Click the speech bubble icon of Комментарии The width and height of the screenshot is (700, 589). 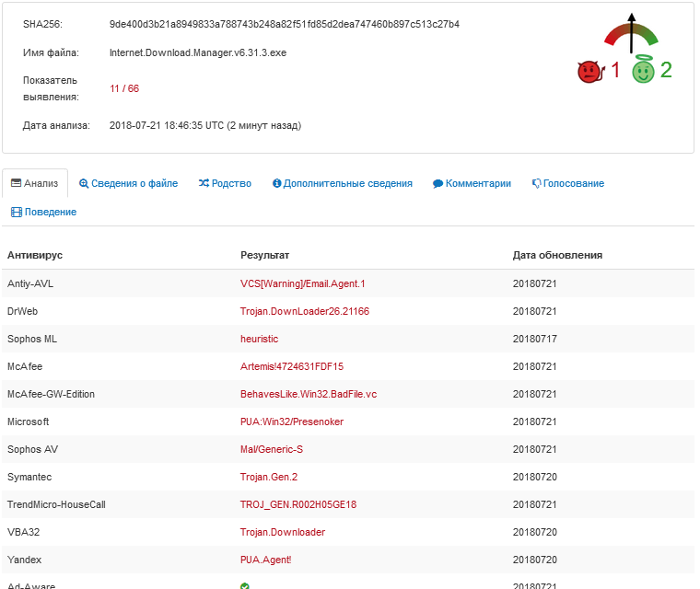click(437, 184)
